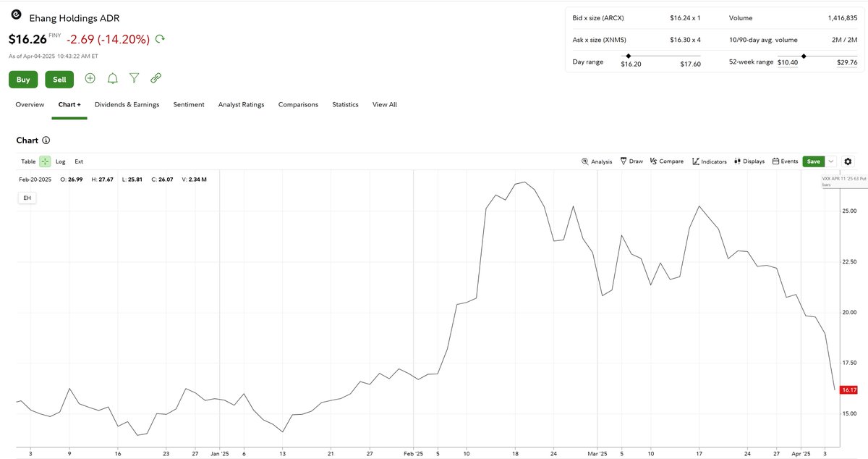Open the Compare symbols option
The image size is (868, 459).
pyautogui.click(x=666, y=161)
